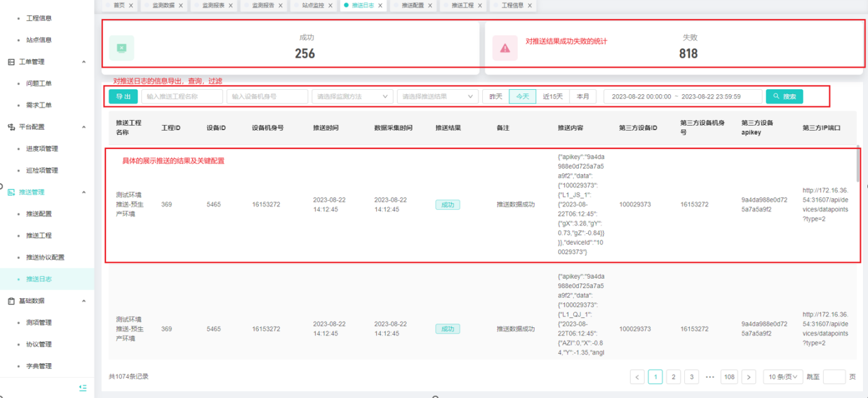Click the previous page arrow in pagination

(638, 377)
